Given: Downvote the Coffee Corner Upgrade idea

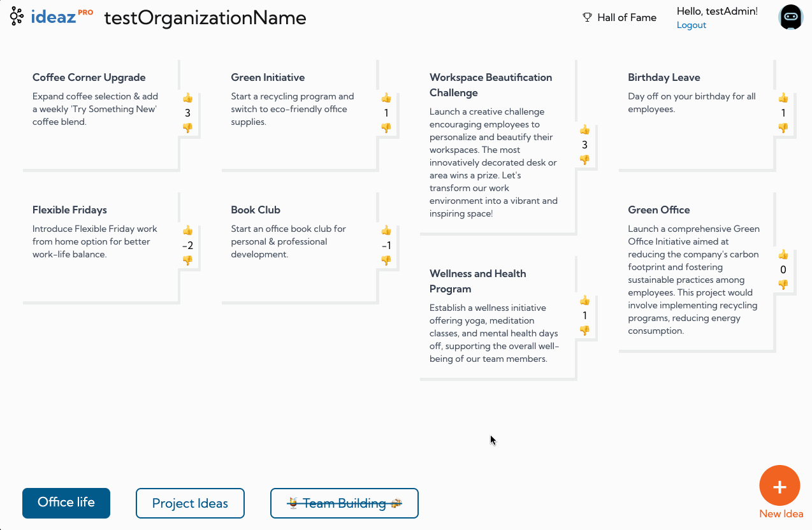Looking at the screenshot, I should pos(187,128).
